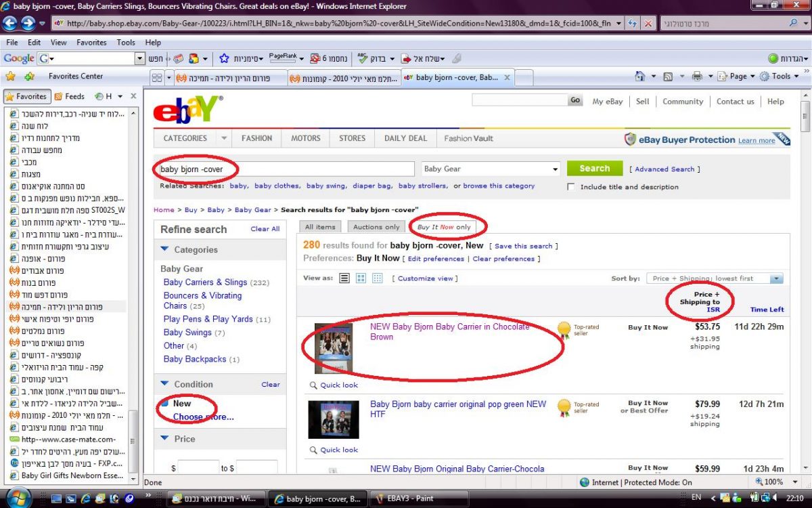Open the File menu
Image resolution: width=812 pixels, height=508 pixels.
pos(12,42)
